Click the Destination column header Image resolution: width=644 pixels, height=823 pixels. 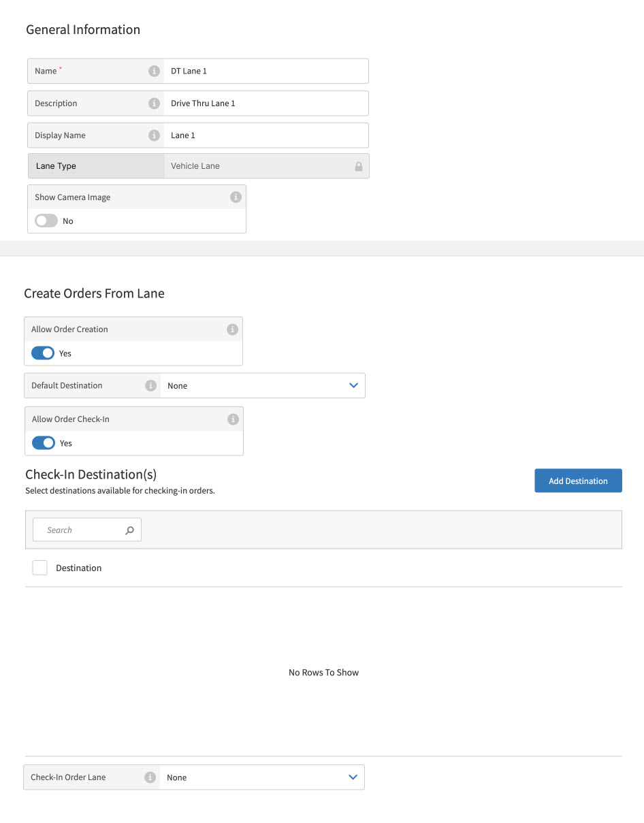point(78,567)
